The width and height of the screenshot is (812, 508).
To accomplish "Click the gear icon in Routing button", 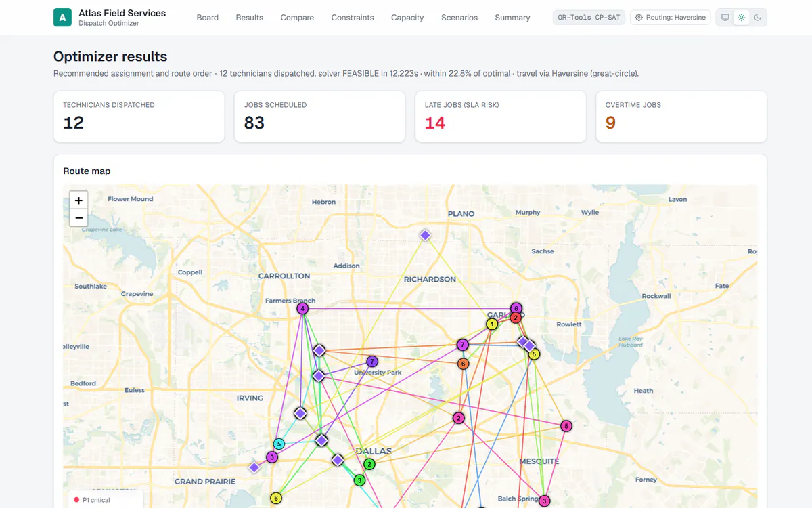I will (639, 18).
